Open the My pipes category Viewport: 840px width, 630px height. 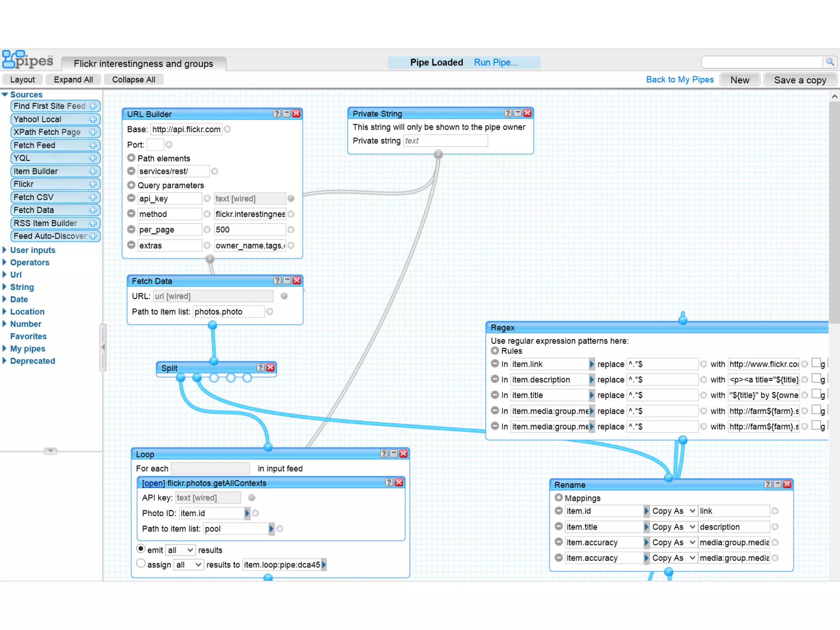pos(27,349)
